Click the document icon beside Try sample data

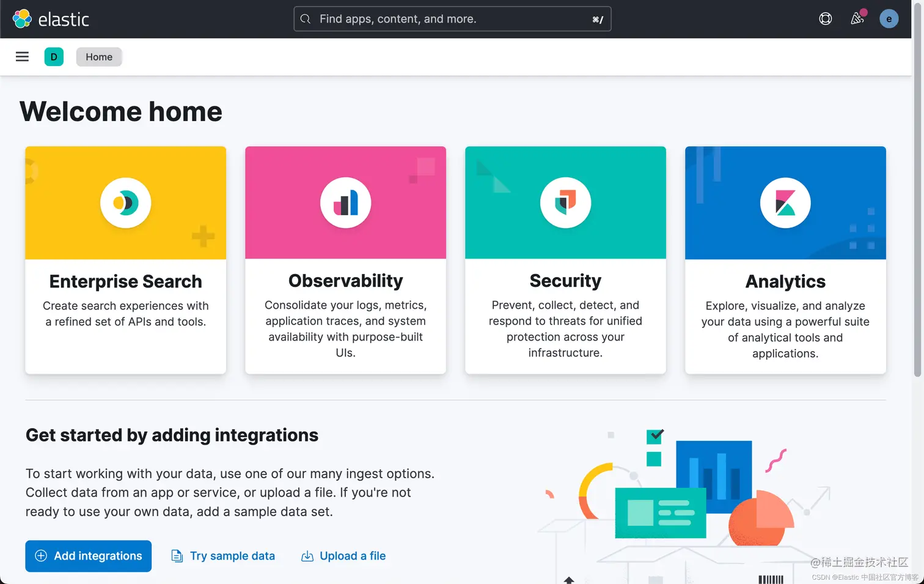coord(177,556)
